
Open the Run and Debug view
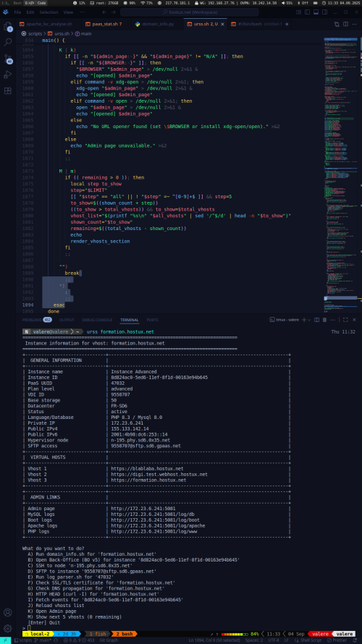point(7,75)
